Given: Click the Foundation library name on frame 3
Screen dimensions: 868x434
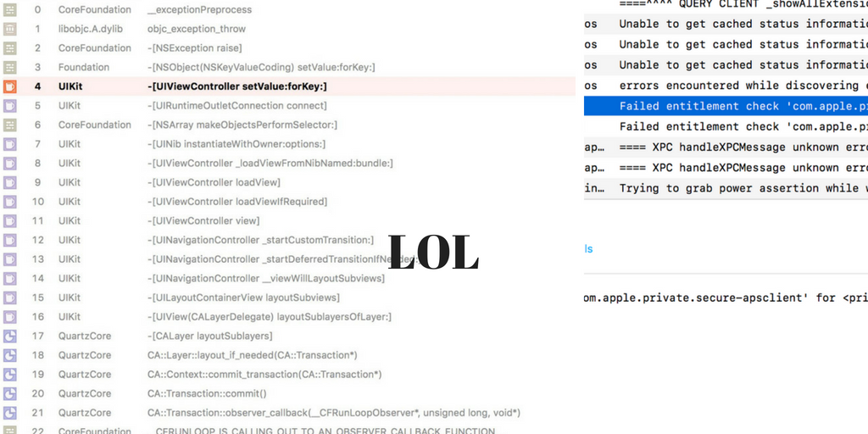Looking at the screenshot, I should tap(84, 67).
